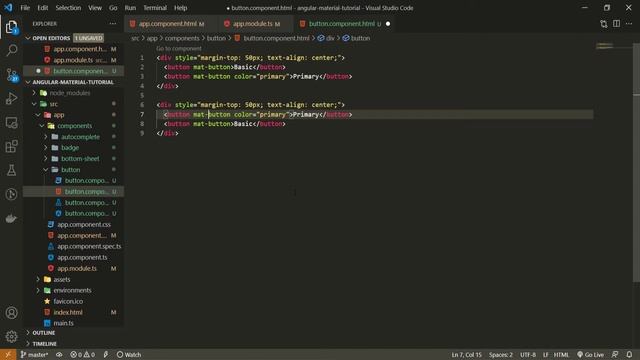640x360 pixels.
Task: Open editor more actions ellipsis
Action: (x=629, y=24)
